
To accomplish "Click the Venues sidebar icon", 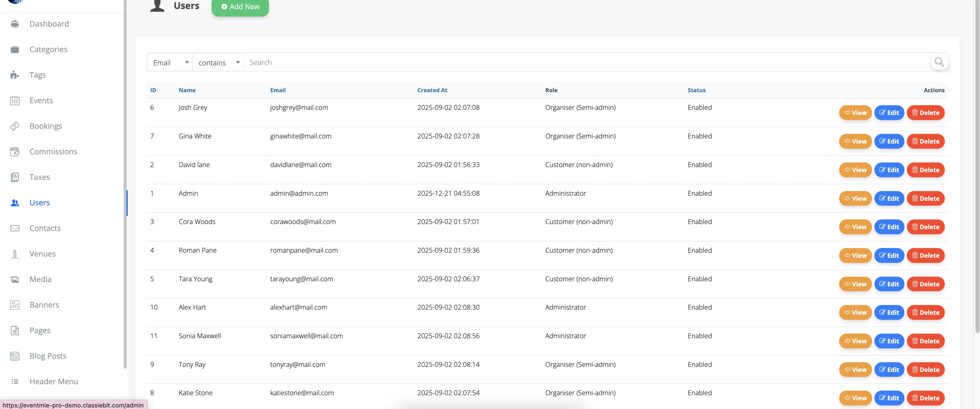I will [15, 254].
